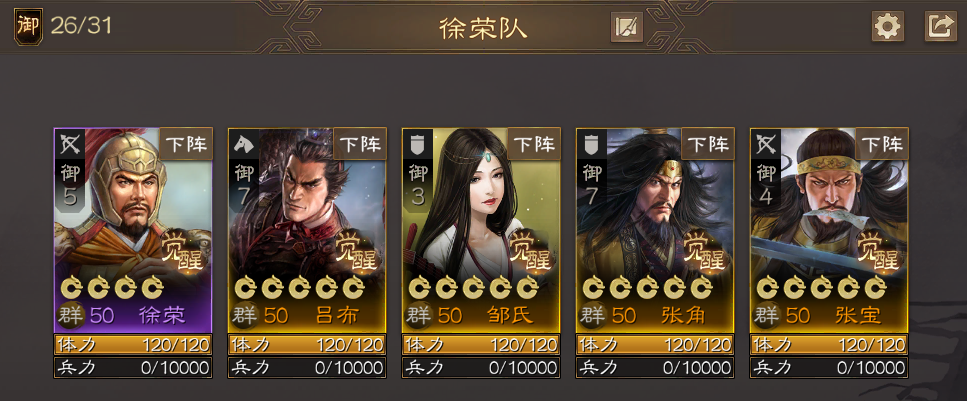Click 徐荣's 体力 120/120 stamina bar
This screenshot has width=967, height=401.
point(133,344)
